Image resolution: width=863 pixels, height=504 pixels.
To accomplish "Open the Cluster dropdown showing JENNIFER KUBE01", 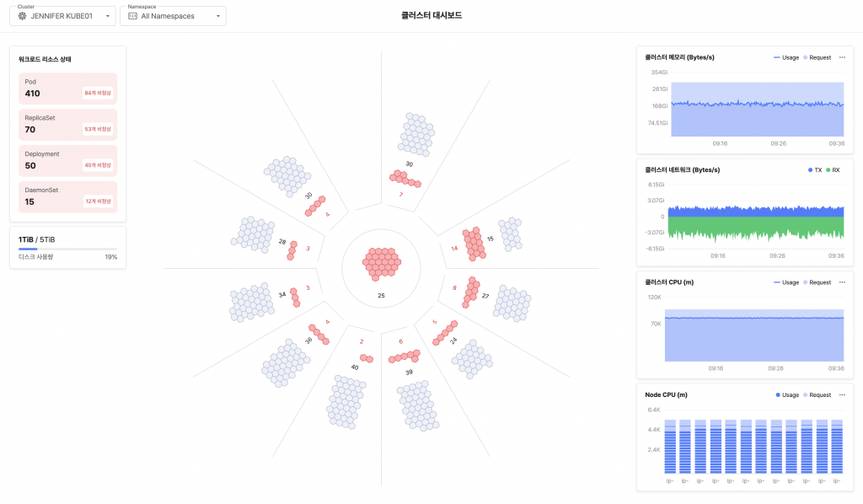I will point(62,16).
